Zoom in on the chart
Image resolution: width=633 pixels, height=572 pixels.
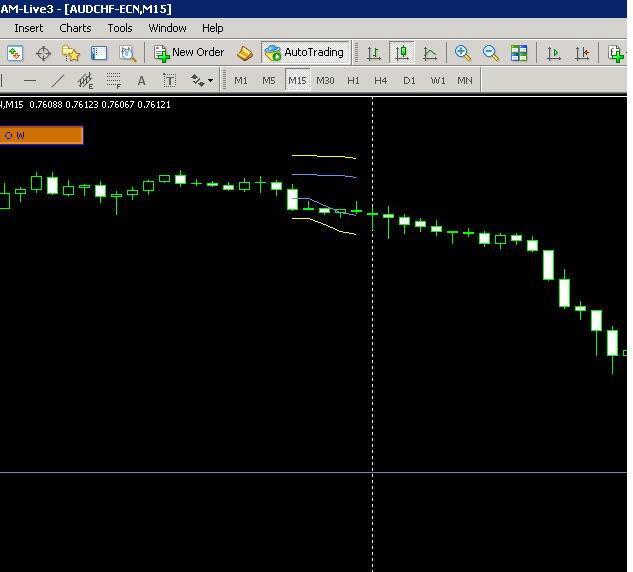(462, 53)
